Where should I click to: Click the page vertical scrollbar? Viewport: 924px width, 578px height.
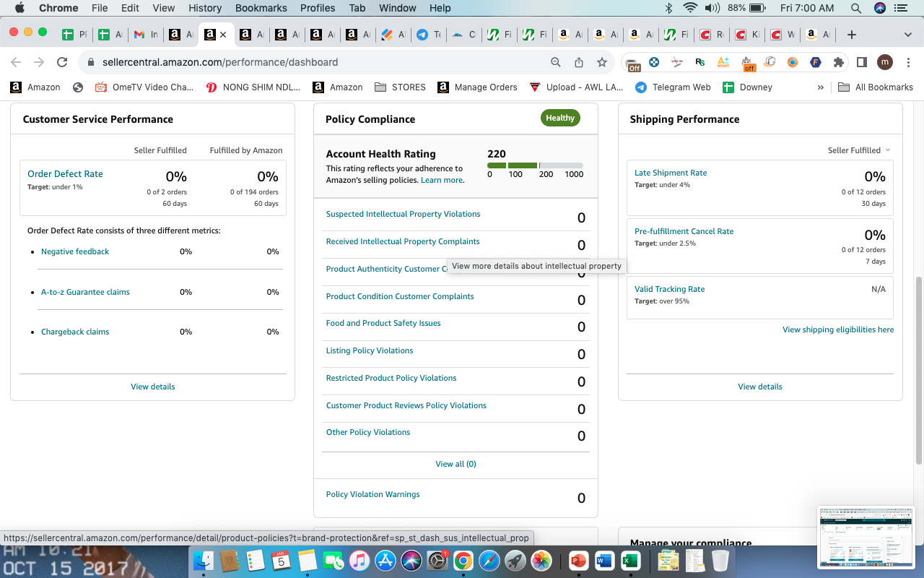click(x=918, y=370)
